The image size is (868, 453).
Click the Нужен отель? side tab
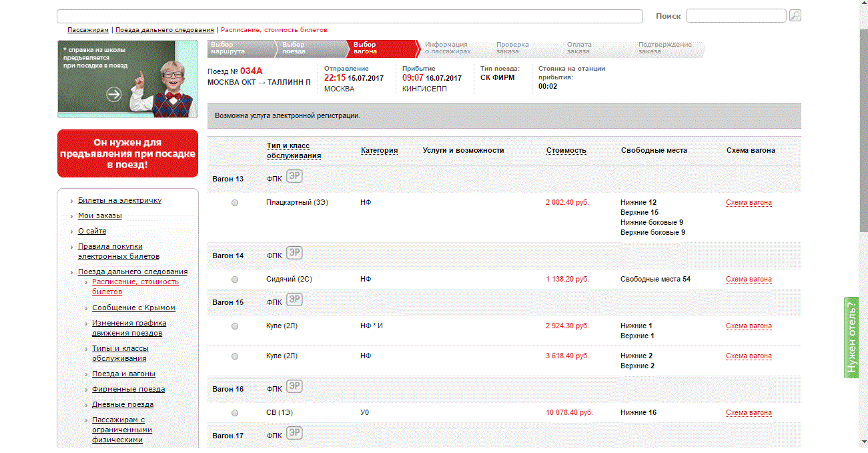click(x=851, y=337)
